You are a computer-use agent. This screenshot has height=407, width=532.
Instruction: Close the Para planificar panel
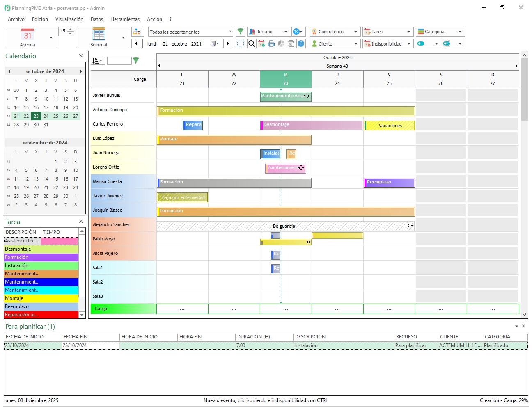point(523,326)
